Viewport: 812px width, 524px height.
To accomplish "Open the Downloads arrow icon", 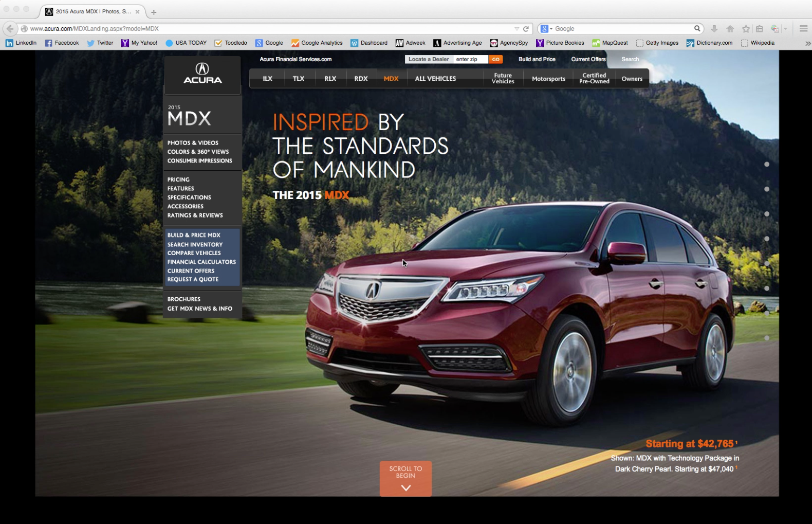I will (714, 29).
